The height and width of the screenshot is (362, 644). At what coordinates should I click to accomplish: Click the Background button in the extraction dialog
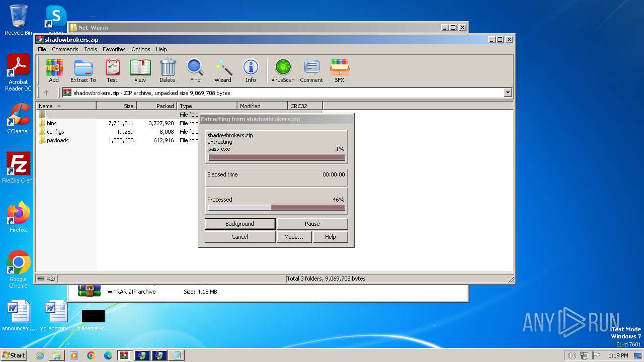pos(240,224)
